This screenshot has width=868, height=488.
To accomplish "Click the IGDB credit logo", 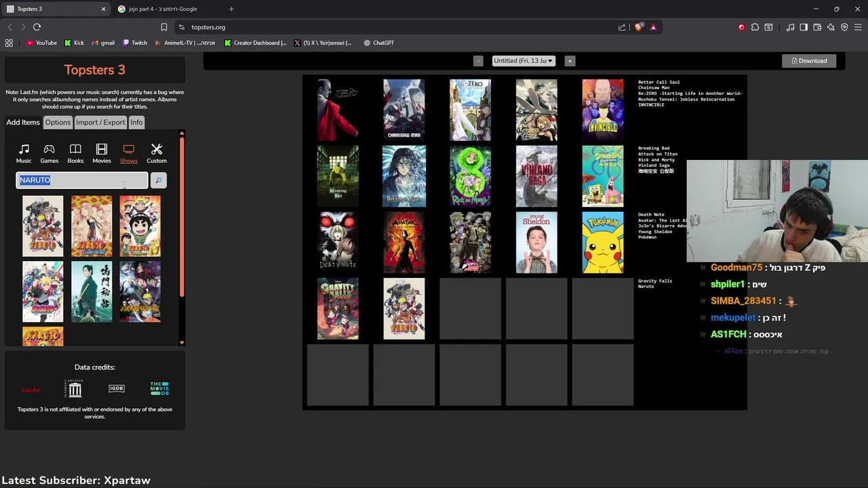I will [x=117, y=388].
